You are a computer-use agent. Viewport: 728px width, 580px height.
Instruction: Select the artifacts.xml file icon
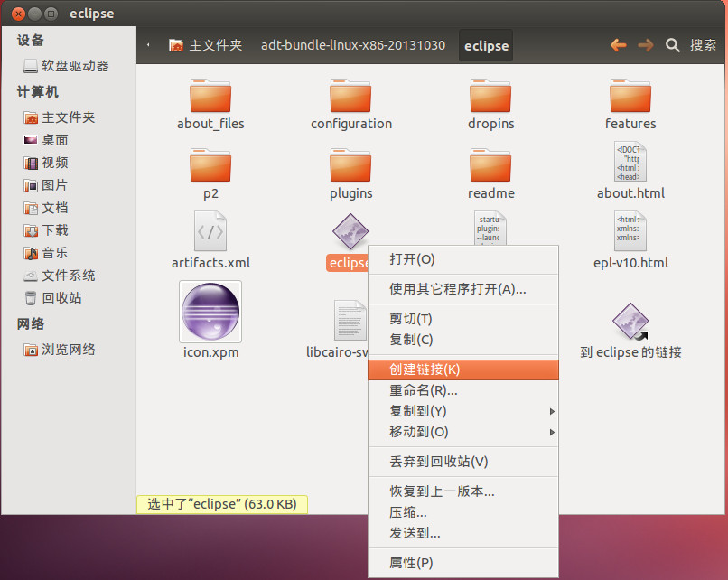(210, 231)
